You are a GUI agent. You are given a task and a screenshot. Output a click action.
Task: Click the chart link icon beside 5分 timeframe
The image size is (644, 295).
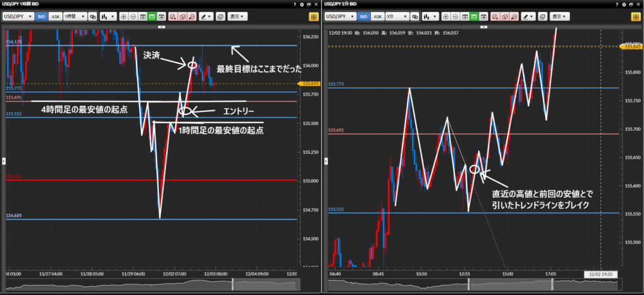click(x=414, y=16)
